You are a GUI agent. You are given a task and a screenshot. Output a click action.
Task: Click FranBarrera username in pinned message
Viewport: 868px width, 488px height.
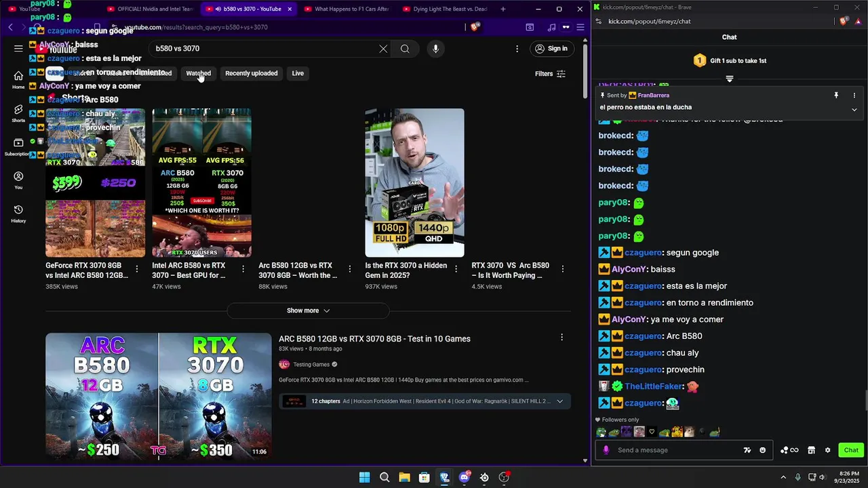tap(653, 96)
